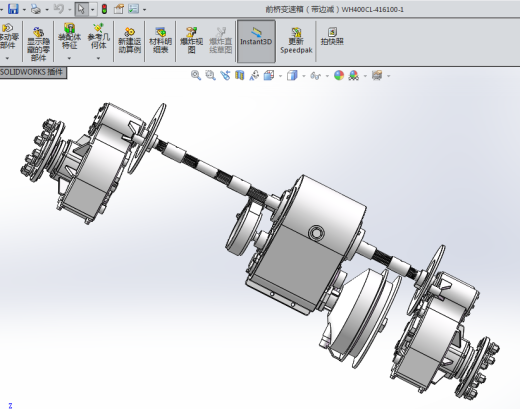520x409 pixels.
Task: Click Exploded View (爆炸视图) tool
Action: click(191, 41)
